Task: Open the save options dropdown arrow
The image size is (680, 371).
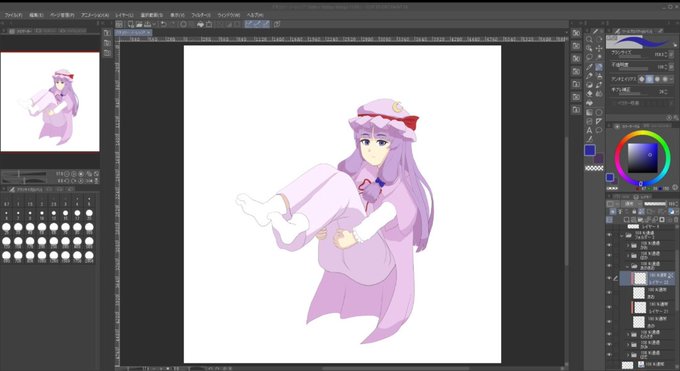Action: [x=154, y=24]
